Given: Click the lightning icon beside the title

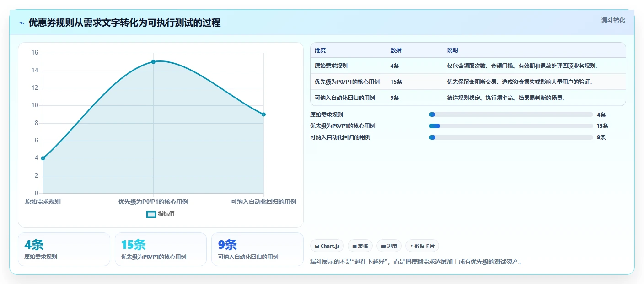Looking at the screenshot, I should (x=21, y=23).
